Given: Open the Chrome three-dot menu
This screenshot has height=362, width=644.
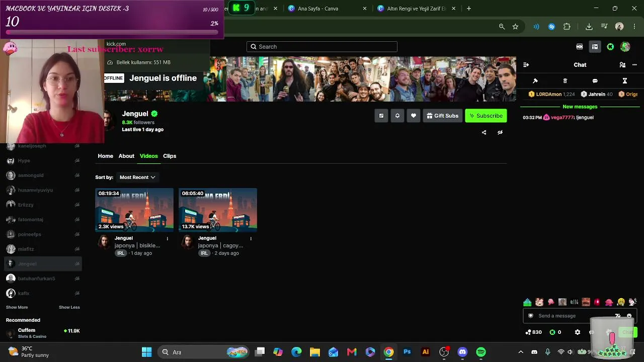Looking at the screenshot, I should point(633,27).
